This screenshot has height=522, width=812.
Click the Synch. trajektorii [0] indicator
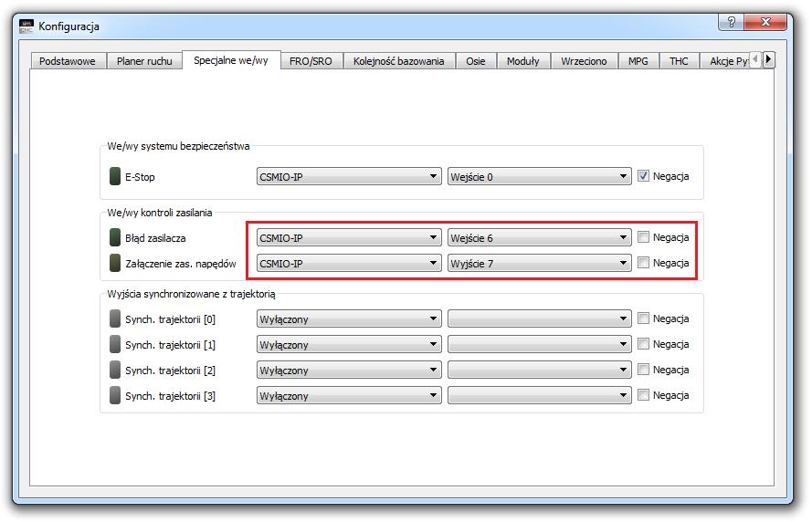(x=115, y=318)
